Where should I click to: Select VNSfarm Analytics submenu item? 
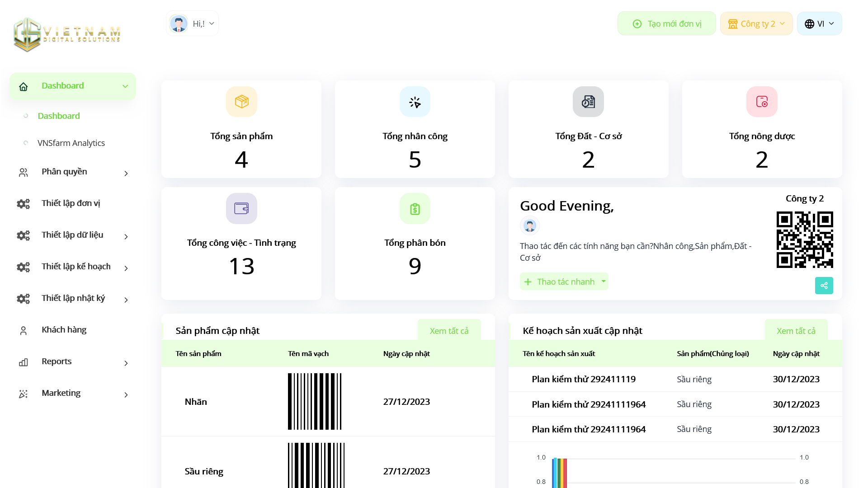click(71, 143)
